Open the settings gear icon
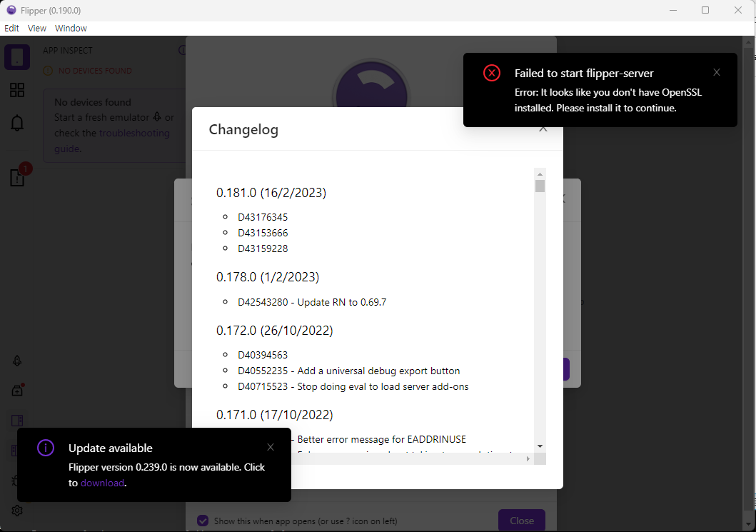 pos(17,511)
